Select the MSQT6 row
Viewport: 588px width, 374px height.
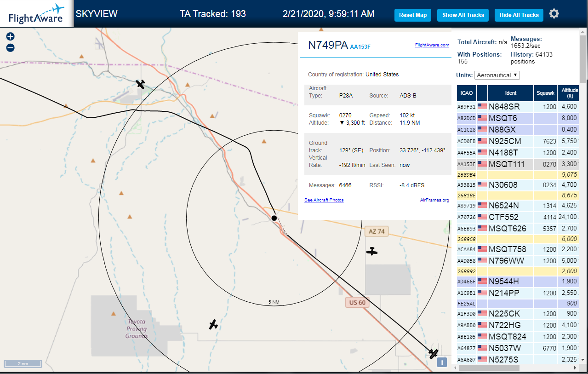tap(518, 118)
